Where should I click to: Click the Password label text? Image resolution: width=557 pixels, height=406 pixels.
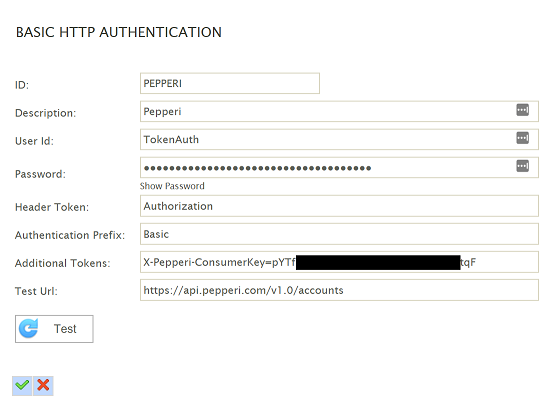(x=40, y=174)
